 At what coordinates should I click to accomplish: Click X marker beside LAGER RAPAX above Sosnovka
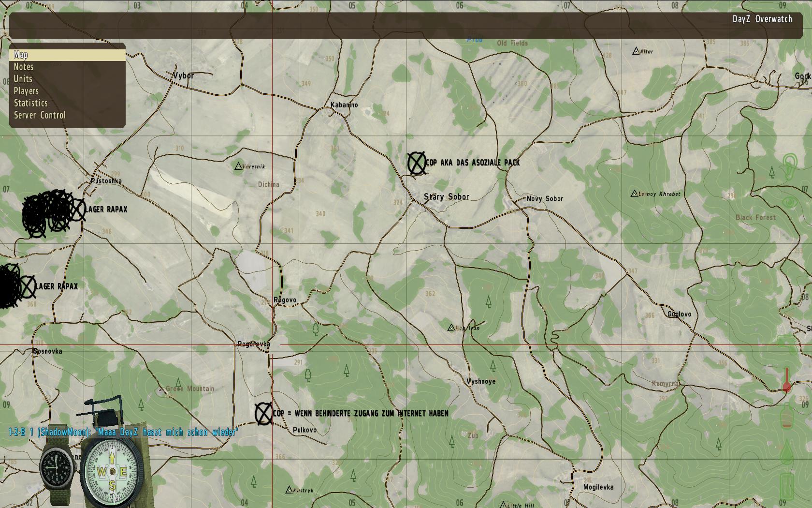point(28,287)
